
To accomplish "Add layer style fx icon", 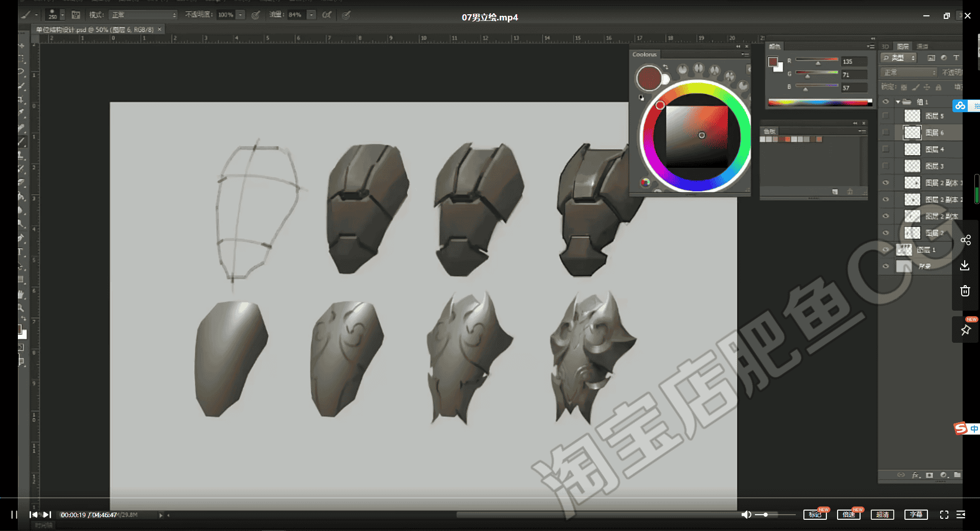I will (x=916, y=475).
